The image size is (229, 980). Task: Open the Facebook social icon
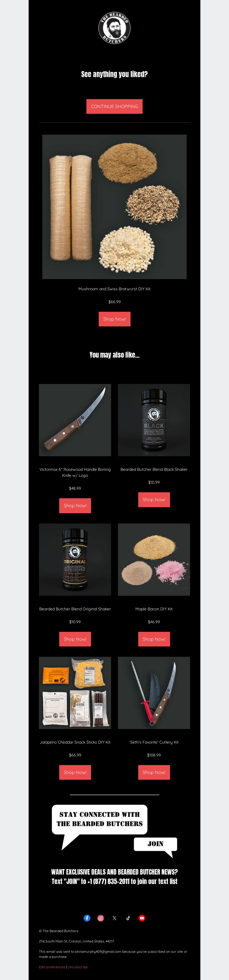coord(87,918)
